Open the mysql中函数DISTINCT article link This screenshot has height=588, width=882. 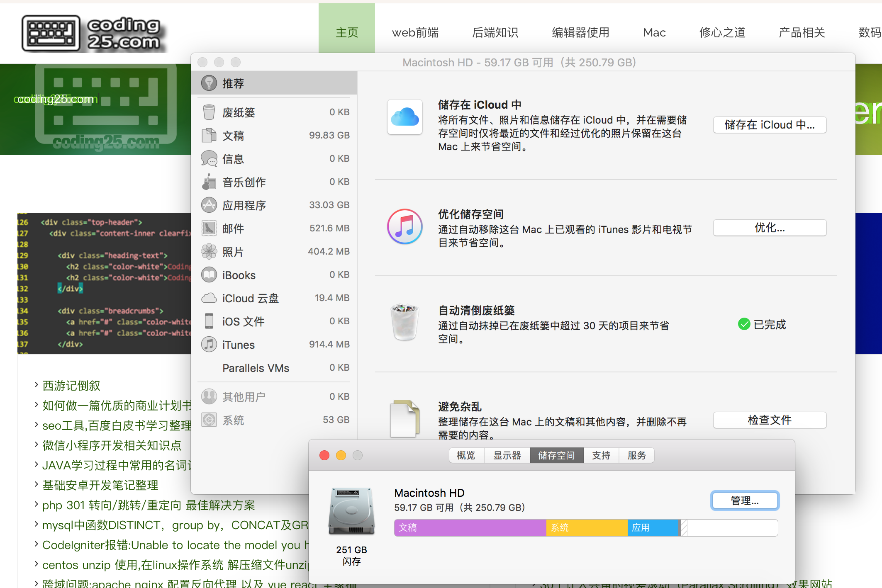tap(175, 525)
